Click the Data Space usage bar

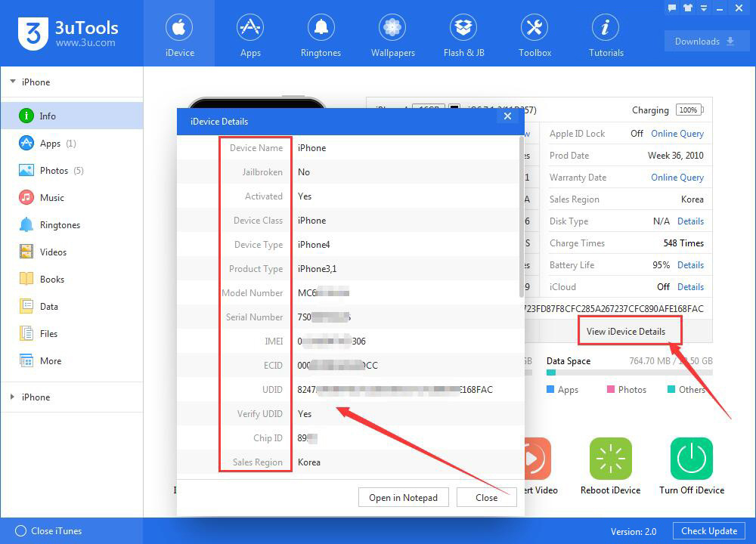[629, 372]
